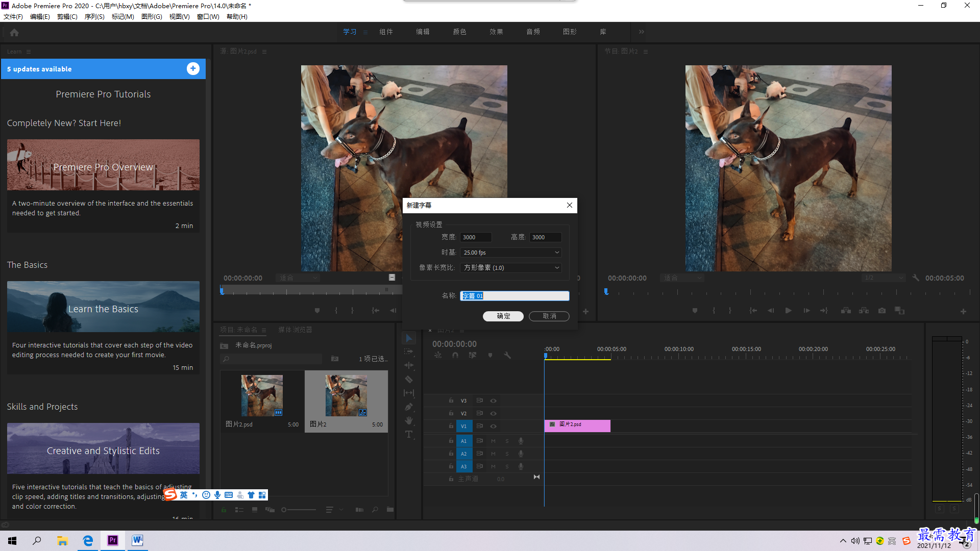
Task: Click Mark In in Program monitor
Action: point(714,310)
